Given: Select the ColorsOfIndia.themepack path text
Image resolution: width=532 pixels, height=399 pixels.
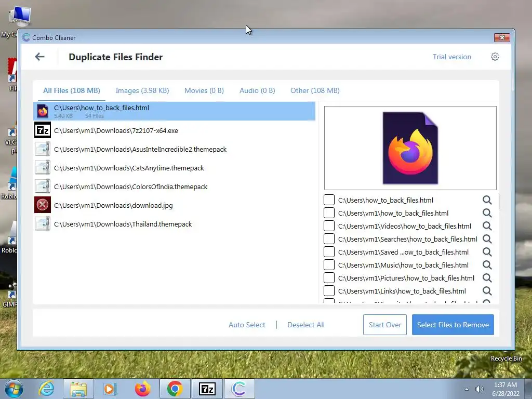Looking at the screenshot, I should 130,187.
